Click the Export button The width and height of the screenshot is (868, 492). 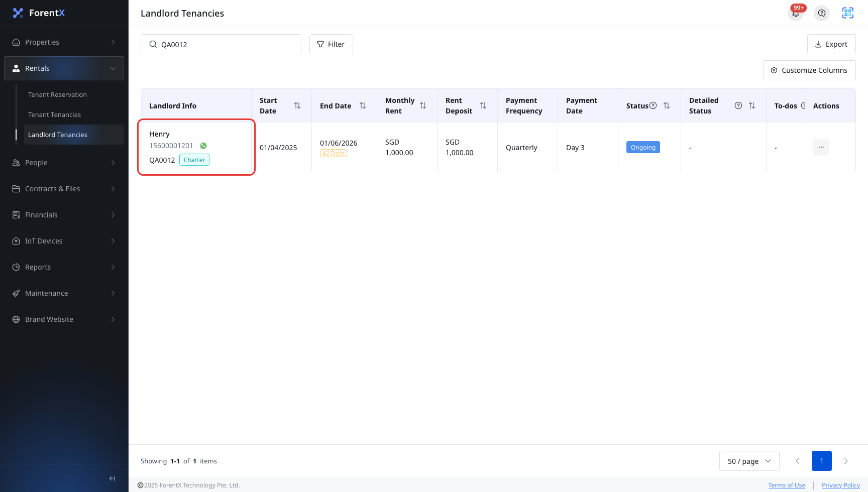pyautogui.click(x=831, y=44)
